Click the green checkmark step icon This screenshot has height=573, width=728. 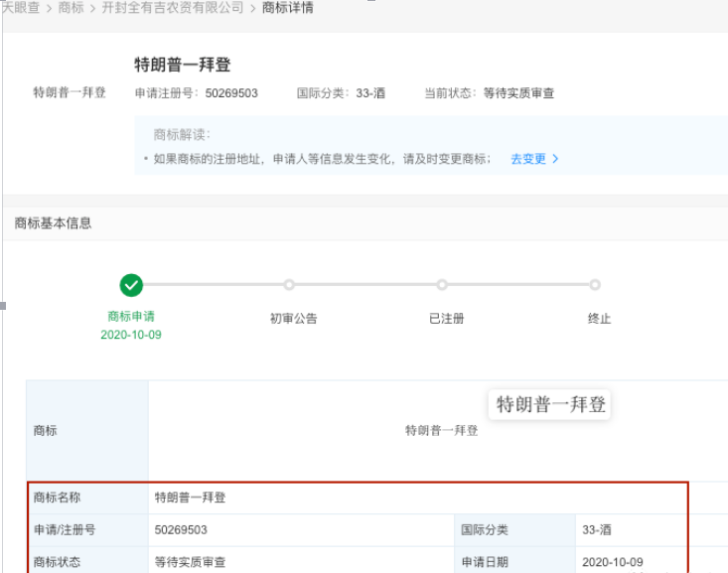[131, 285]
